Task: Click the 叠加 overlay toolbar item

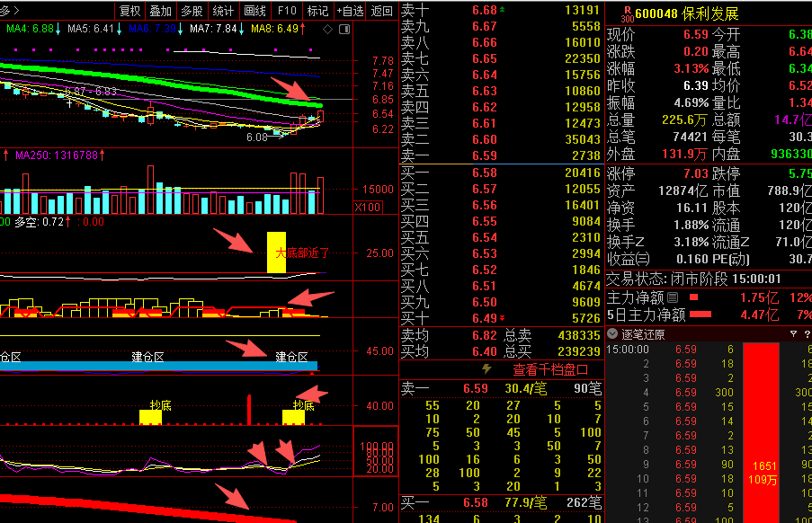Action: tap(161, 11)
